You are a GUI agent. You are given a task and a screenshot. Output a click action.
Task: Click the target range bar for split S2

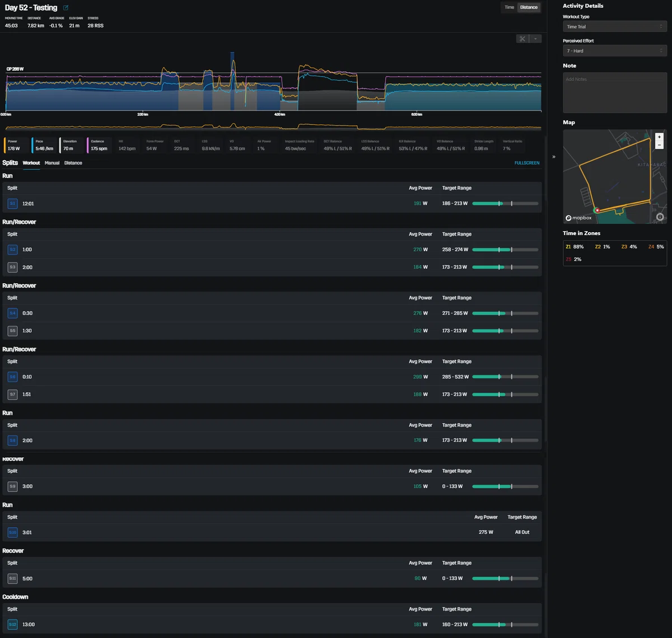[x=505, y=250]
